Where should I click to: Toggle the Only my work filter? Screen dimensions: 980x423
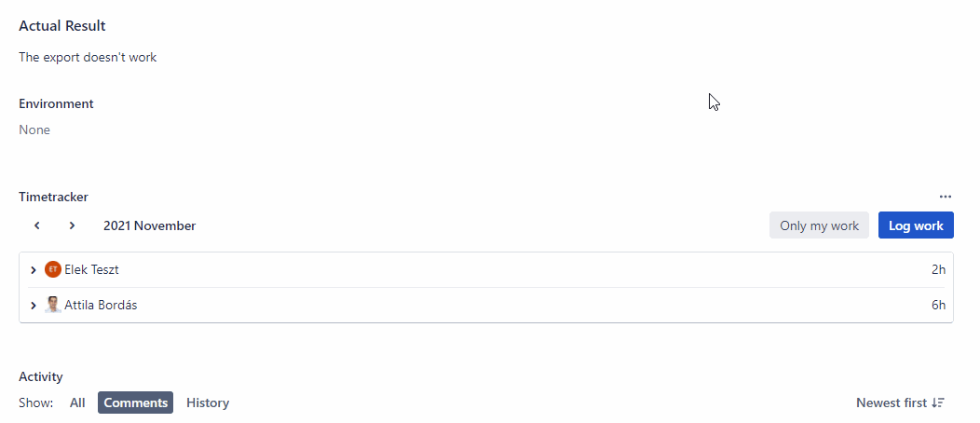819,225
